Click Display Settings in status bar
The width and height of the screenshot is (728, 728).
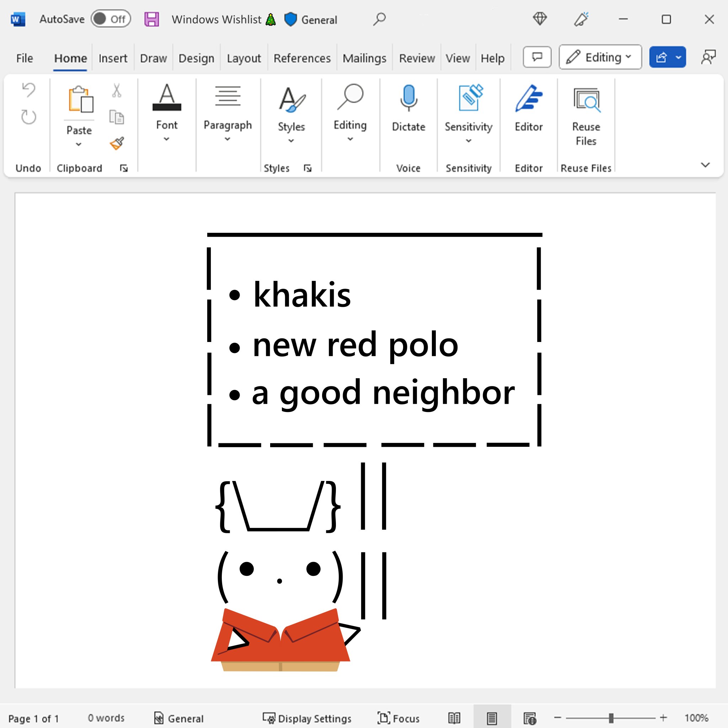click(307, 718)
